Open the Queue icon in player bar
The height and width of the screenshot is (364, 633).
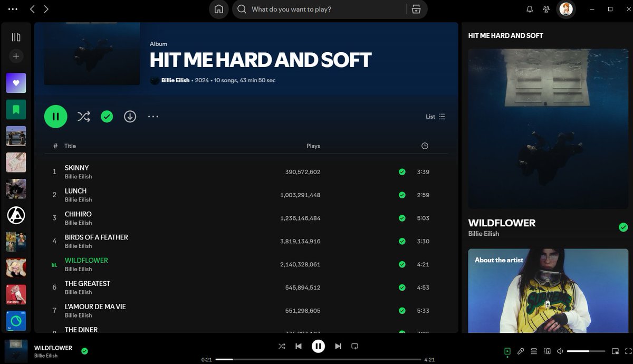tap(534, 351)
